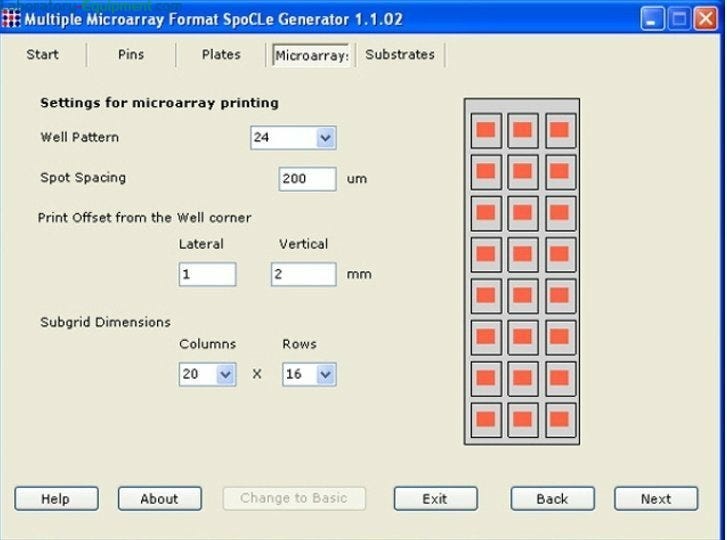Open the Plates tab
Screen dimensions: 727x540
(221, 55)
